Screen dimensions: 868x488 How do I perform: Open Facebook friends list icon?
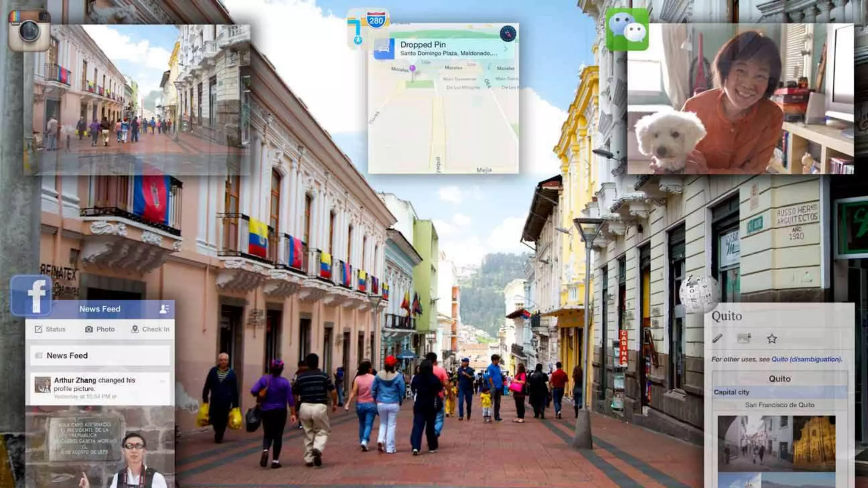[x=164, y=309]
